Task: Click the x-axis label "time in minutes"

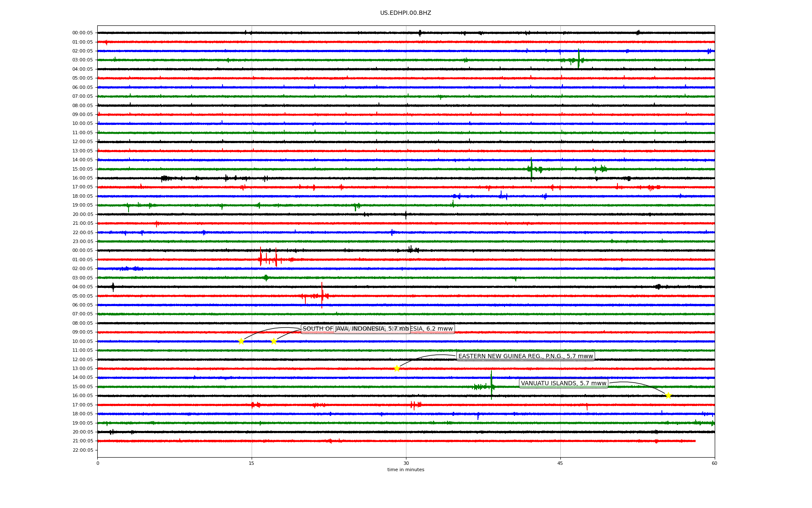Action: point(406,470)
